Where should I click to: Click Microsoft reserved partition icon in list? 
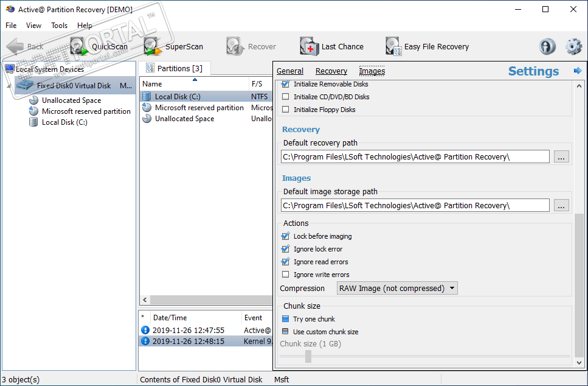pos(147,107)
